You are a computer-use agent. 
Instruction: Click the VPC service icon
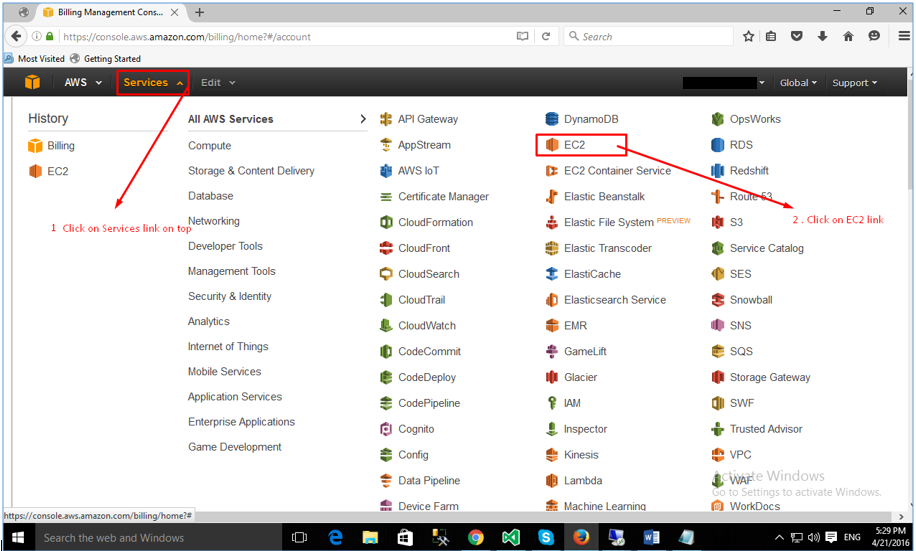pos(718,455)
